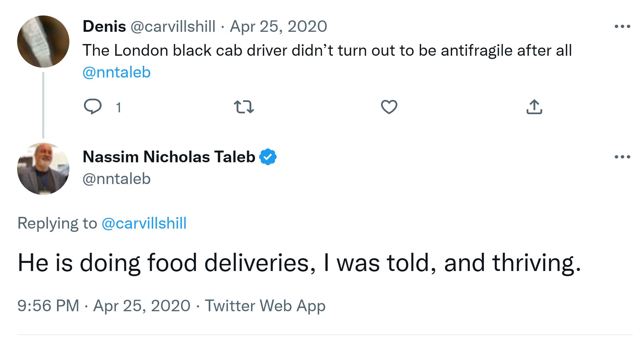Screen dimensions: 644x346
Task: Open Denis's profile picture
Action: point(43,42)
